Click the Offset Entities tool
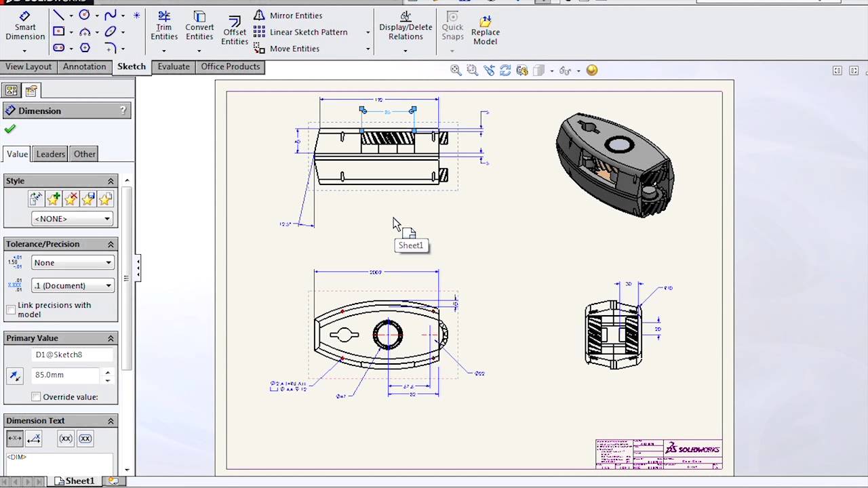Screen dimensions: 868x488 [x=235, y=30]
